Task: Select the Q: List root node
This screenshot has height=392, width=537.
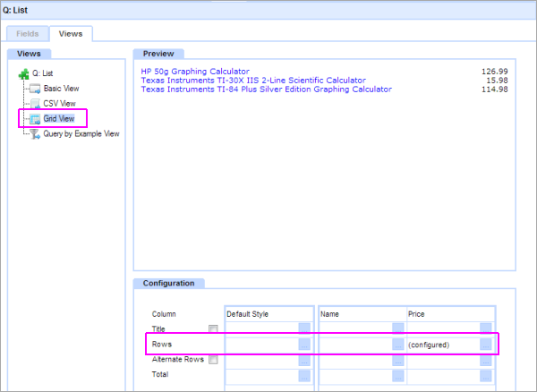Action: coord(42,73)
